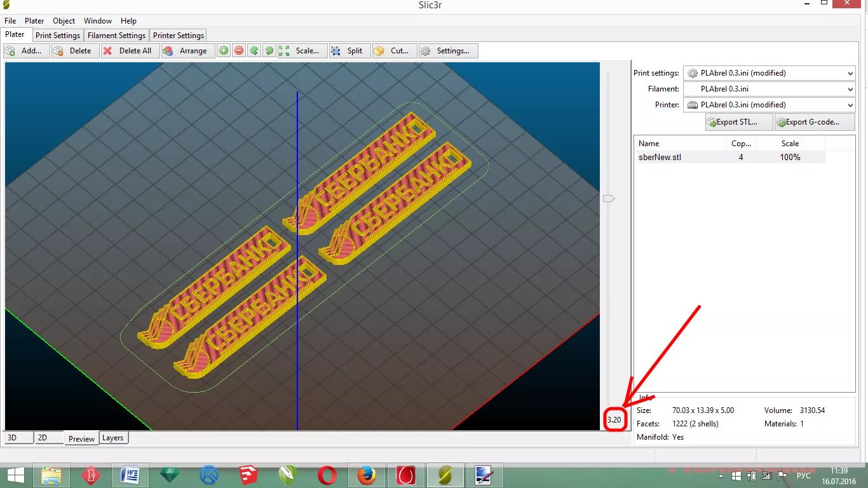Click Delete All in the toolbar
The image size is (868, 488).
click(x=130, y=51)
